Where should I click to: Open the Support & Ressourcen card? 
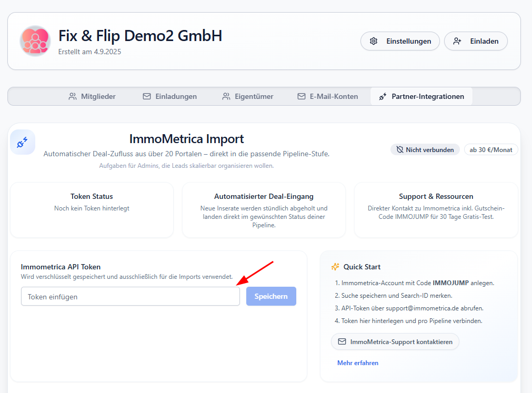click(436, 209)
